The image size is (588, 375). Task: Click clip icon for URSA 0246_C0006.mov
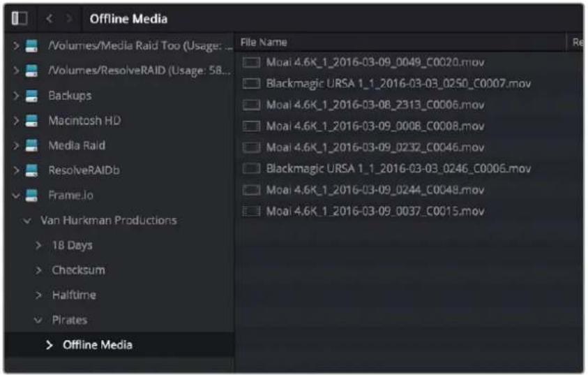pyautogui.click(x=251, y=168)
